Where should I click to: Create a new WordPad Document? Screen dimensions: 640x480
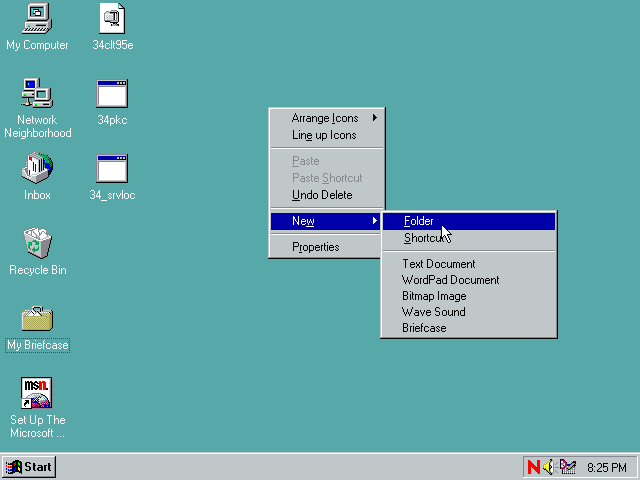pos(469,280)
